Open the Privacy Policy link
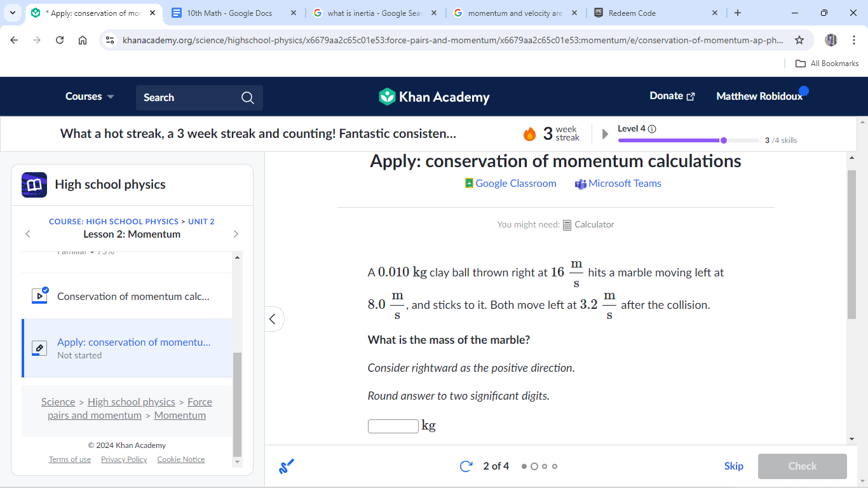This screenshot has width=868, height=488. point(124,459)
